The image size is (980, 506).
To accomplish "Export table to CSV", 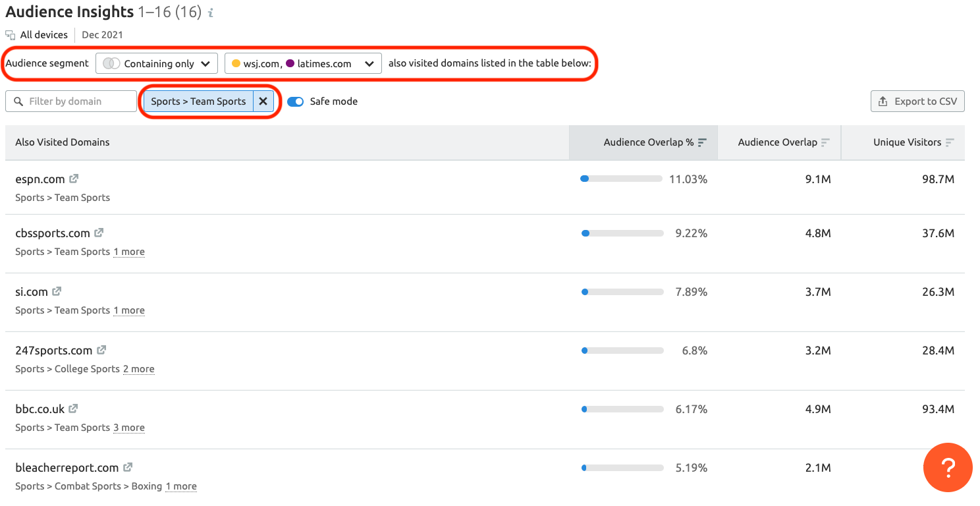I will point(917,101).
